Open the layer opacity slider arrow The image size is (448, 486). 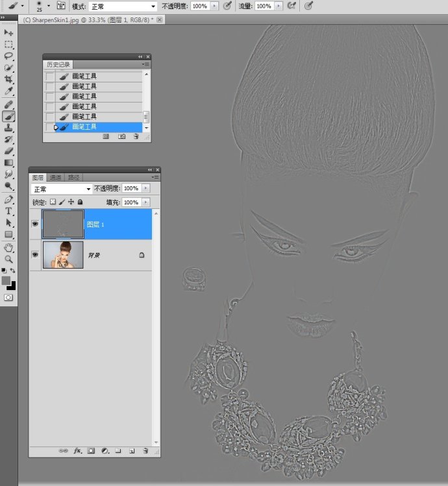pos(146,188)
